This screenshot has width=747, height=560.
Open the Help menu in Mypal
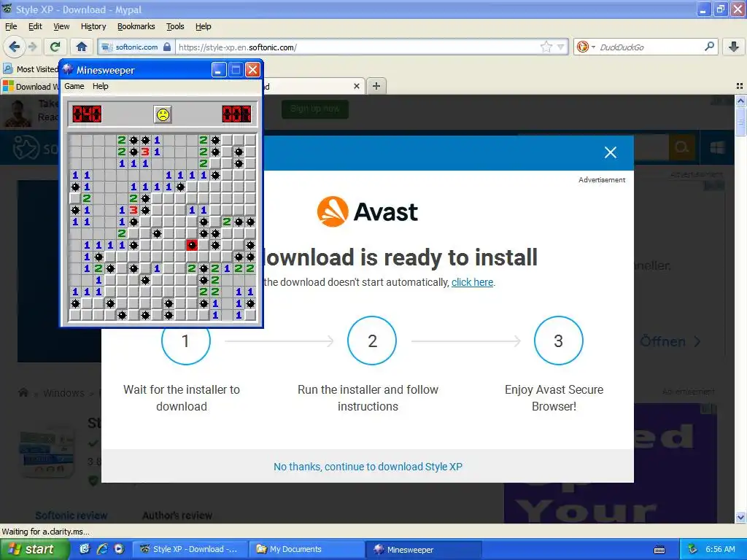coord(204,26)
